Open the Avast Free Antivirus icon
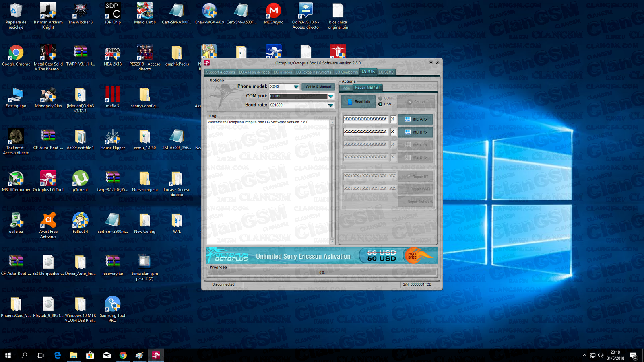This screenshot has width=644, height=362. tap(48, 225)
